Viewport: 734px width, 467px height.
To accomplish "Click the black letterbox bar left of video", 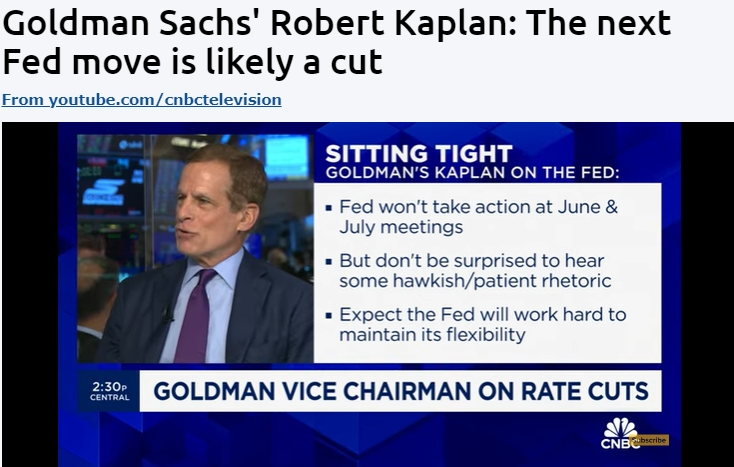I will pyautogui.click(x=30, y=294).
